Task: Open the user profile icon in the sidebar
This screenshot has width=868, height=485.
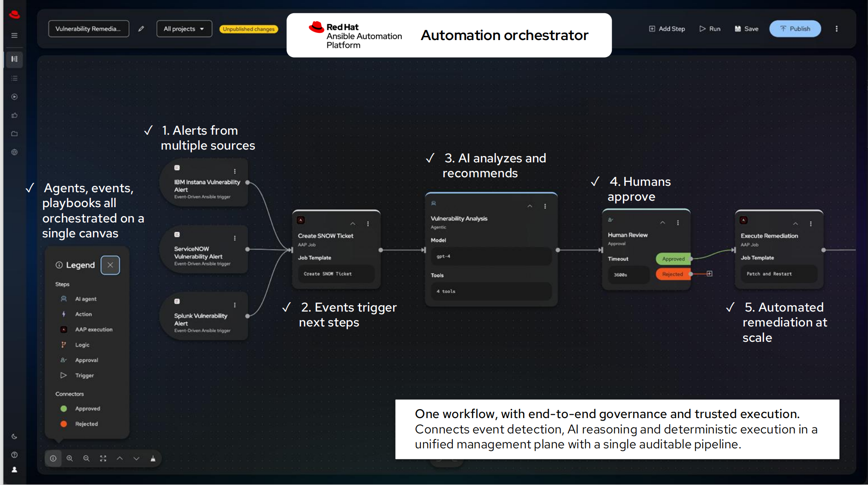Action: [x=14, y=470]
